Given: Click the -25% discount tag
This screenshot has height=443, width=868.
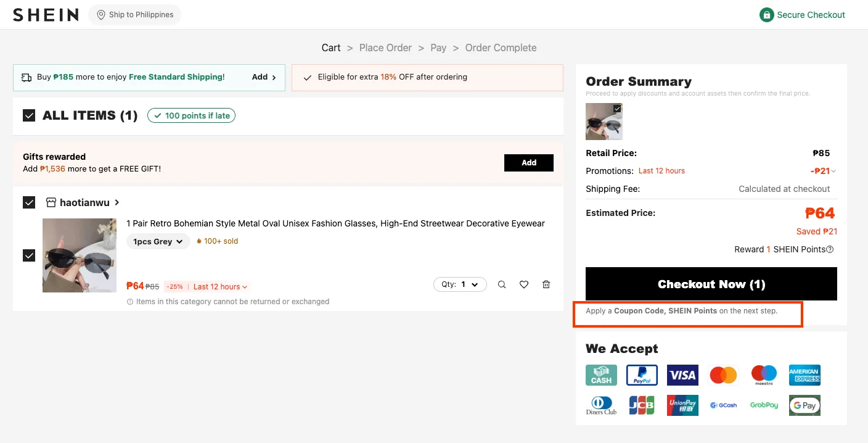Looking at the screenshot, I should [174, 287].
